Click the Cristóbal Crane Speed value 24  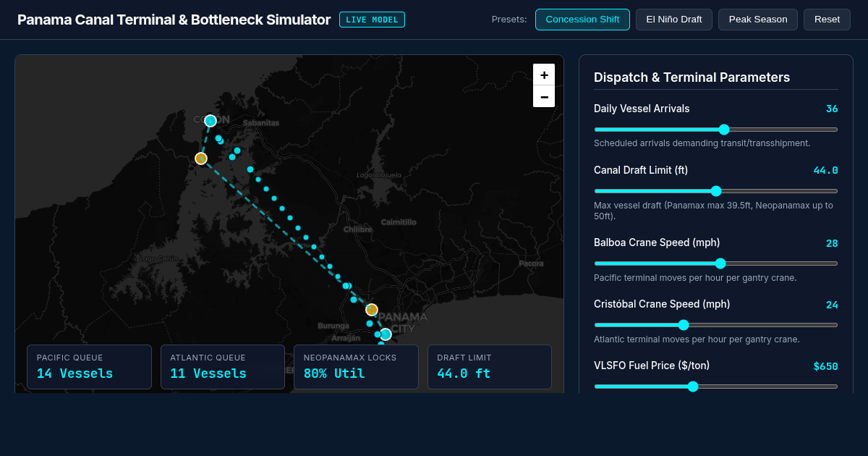click(x=832, y=305)
